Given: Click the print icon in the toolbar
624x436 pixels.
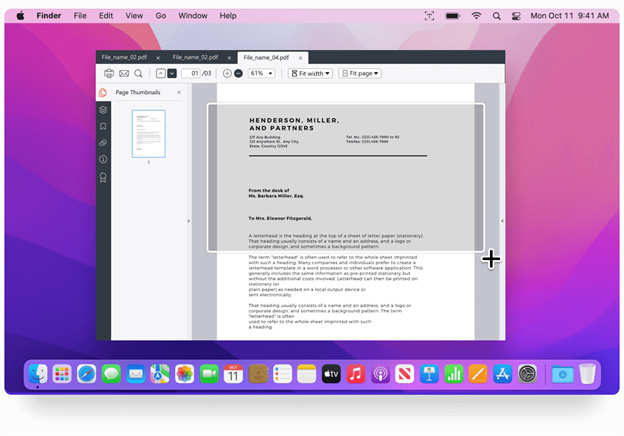Looking at the screenshot, I should pos(109,74).
